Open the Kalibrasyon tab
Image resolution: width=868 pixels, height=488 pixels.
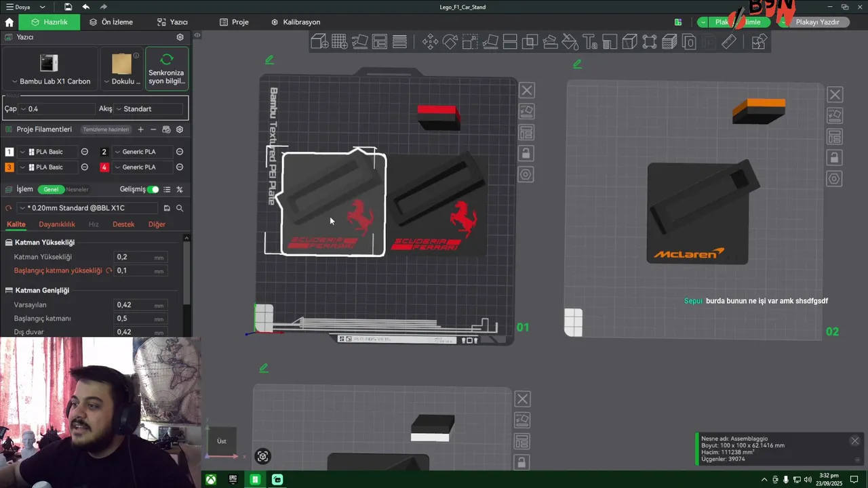coord(296,22)
